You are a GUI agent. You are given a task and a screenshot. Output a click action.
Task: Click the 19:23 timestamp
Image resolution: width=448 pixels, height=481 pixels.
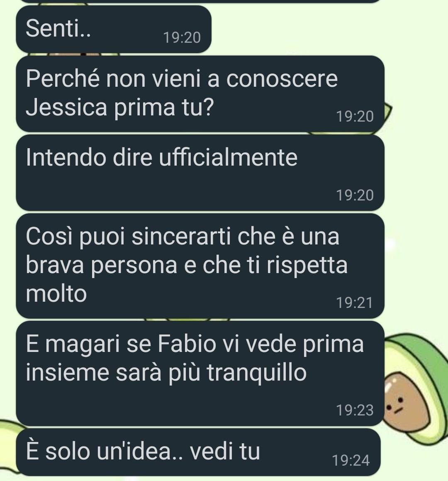(x=355, y=410)
